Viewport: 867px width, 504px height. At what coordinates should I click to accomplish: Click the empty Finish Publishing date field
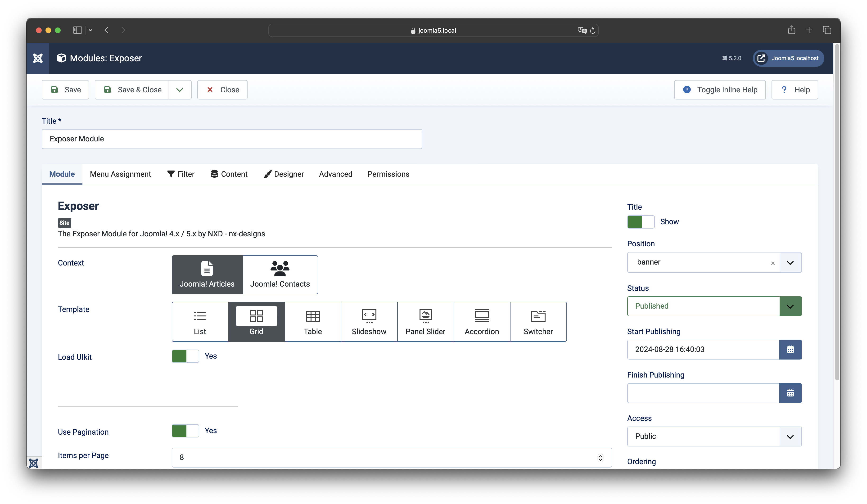click(x=703, y=393)
